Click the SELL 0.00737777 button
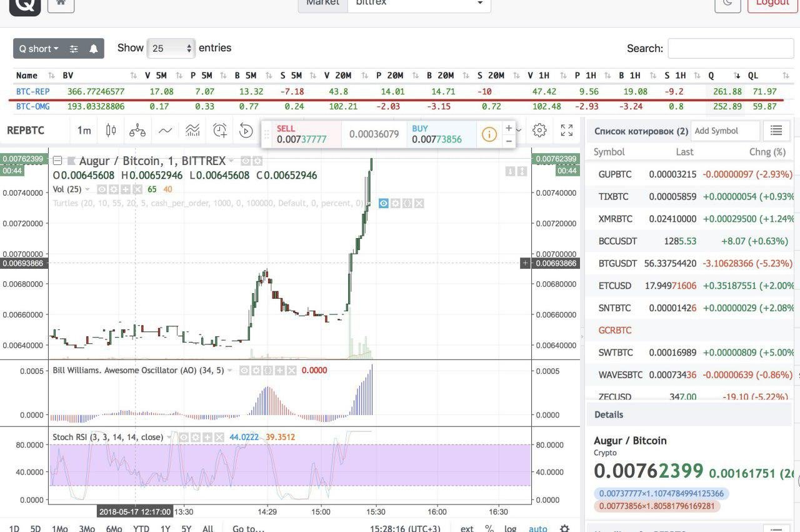 [306, 134]
